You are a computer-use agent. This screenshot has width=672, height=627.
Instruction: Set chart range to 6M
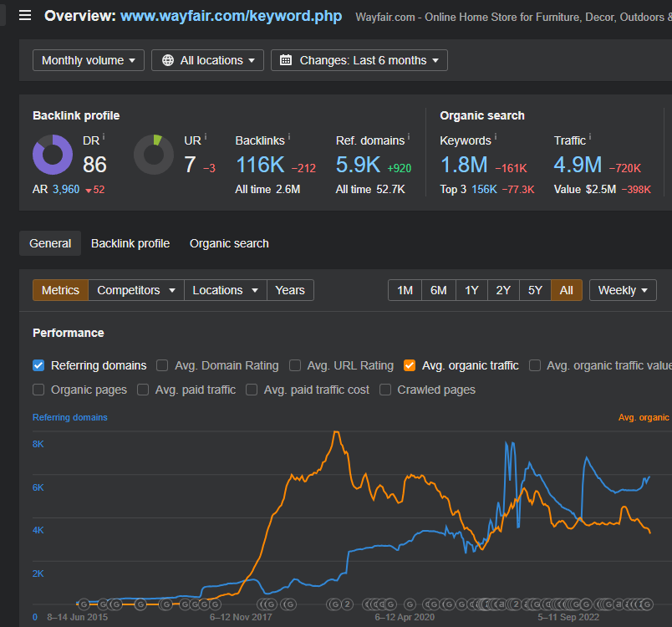point(439,290)
